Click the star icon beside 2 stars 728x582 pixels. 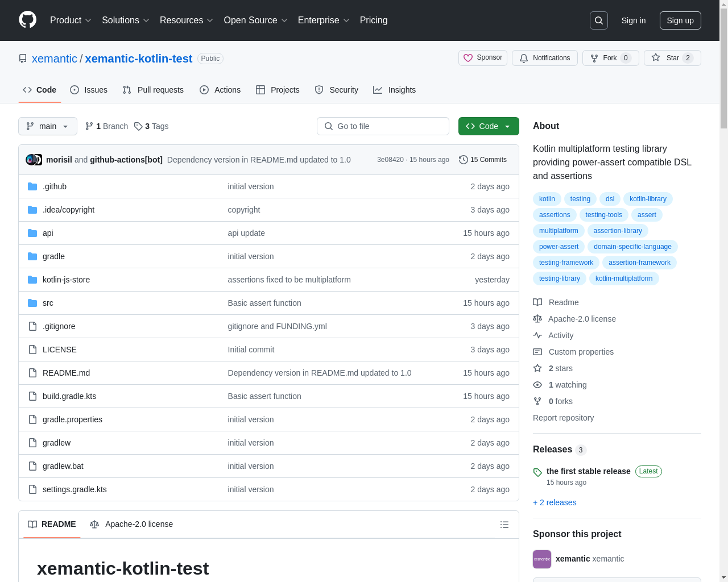pos(537,368)
